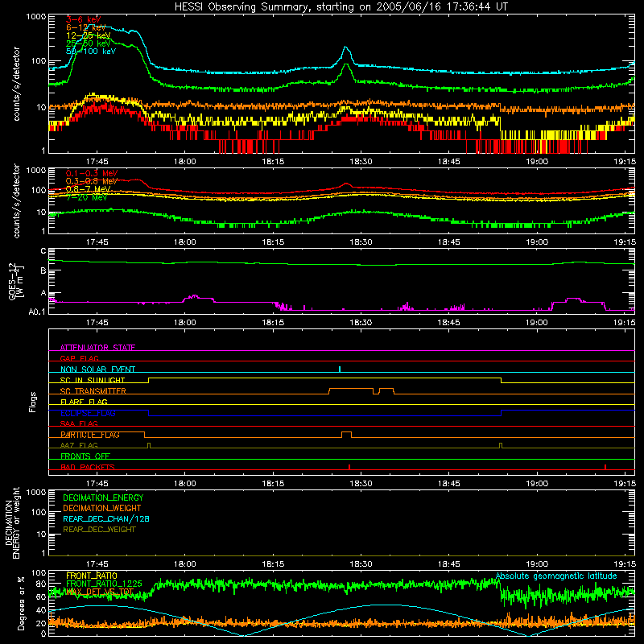The width and height of the screenshot is (644, 644).
Task: Click the '0.3-0.8 MeV' legend label
Action: coord(91,181)
